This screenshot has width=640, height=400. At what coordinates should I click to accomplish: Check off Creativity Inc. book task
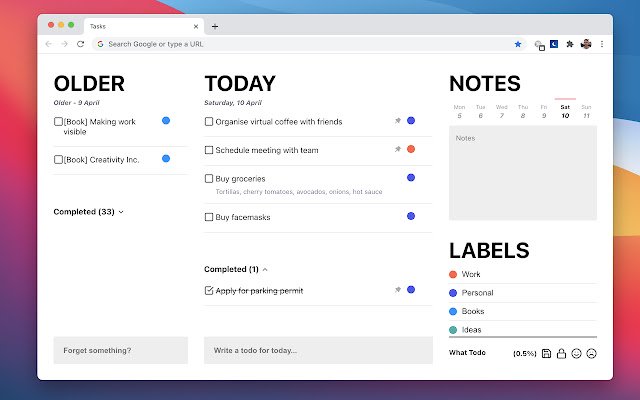pos(58,160)
